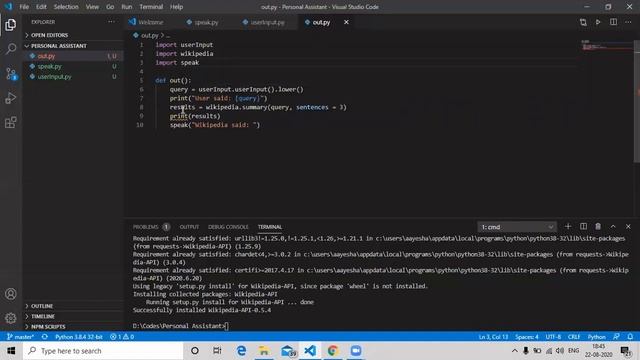Change CRLF line ending setting
Screen dimensions: 640x360
(x=573, y=337)
